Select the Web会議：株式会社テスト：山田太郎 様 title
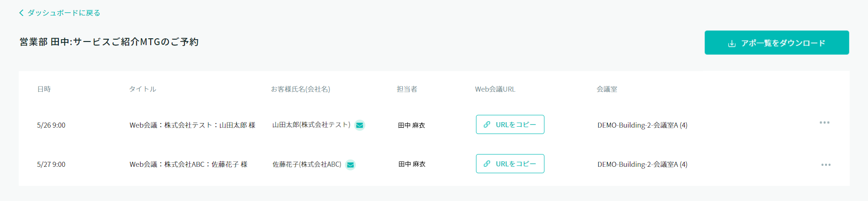This screenshot has width=868, height=201. click(x=192, y=125)
